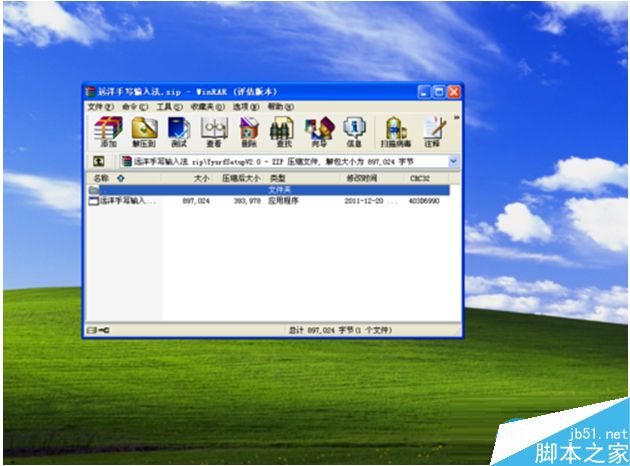Click the status bar total 897,024 text
The image size is (630, 466).
(x=340, y=330)
